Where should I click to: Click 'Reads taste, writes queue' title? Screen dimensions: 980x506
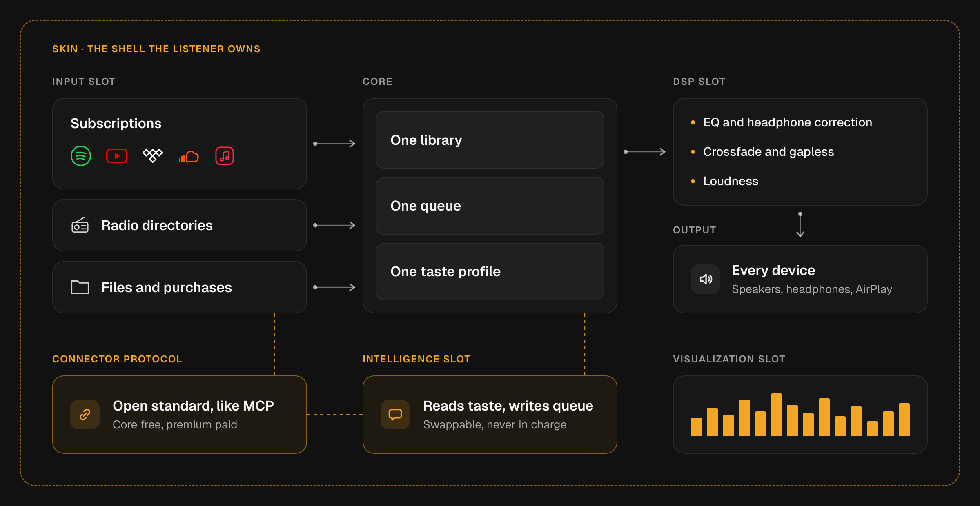(508, 406)
